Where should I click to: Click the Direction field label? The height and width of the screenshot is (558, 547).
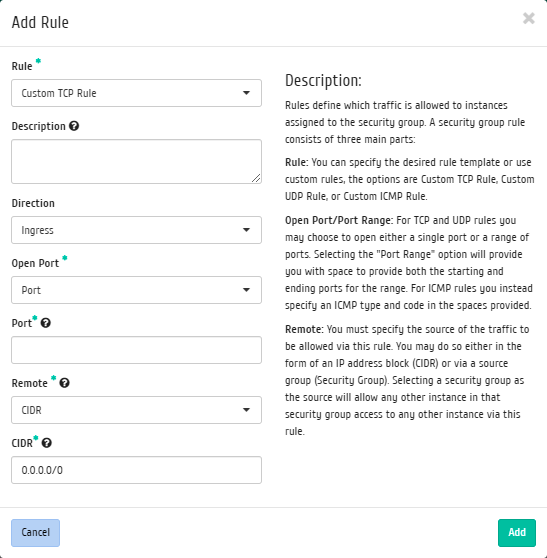point(33,203)
